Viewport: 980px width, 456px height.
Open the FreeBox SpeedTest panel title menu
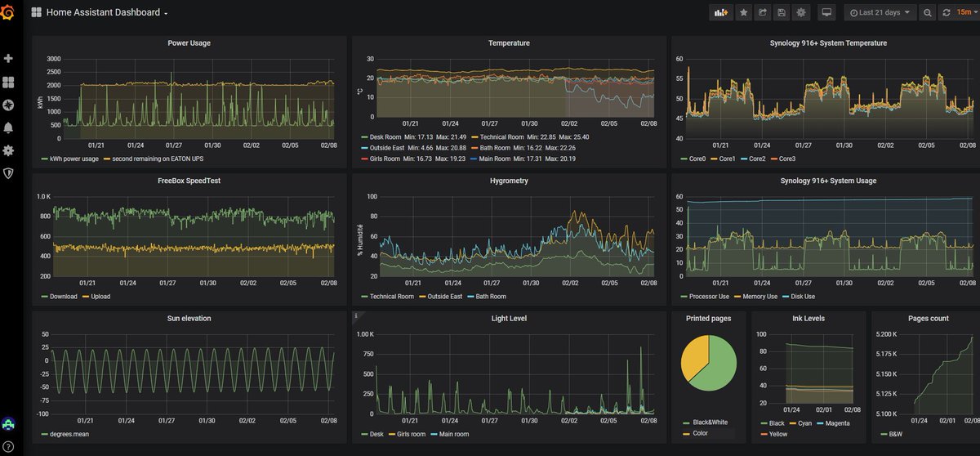(189, 181)
